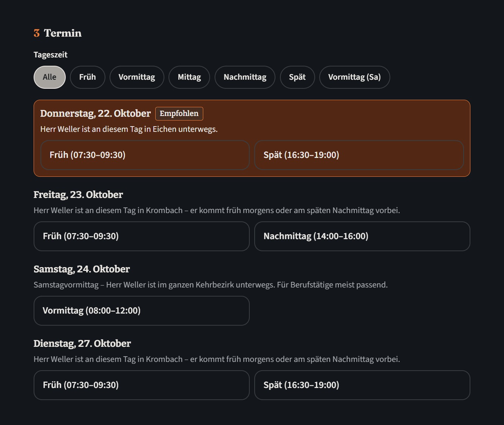This screenshot has width=504, height=425.
Task: Click the Dienstag, 27. Oktober heading
Action: (x=82, y=343)
